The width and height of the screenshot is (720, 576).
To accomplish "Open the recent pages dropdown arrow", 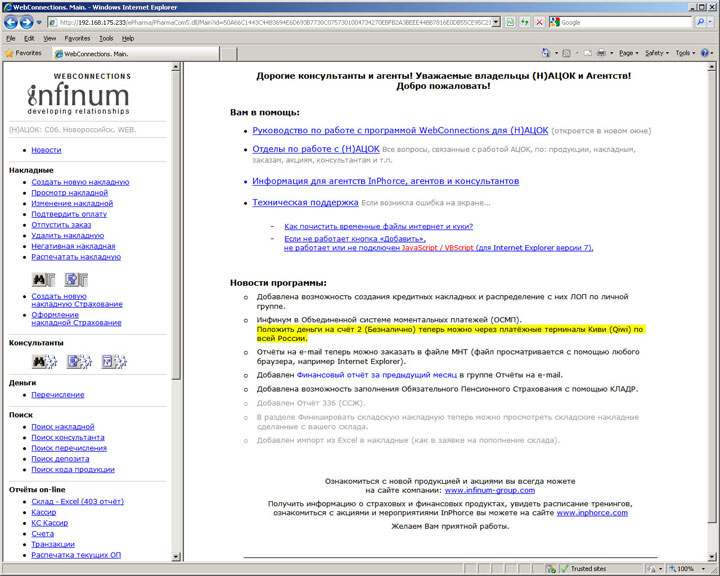I will tap(39, 22).
